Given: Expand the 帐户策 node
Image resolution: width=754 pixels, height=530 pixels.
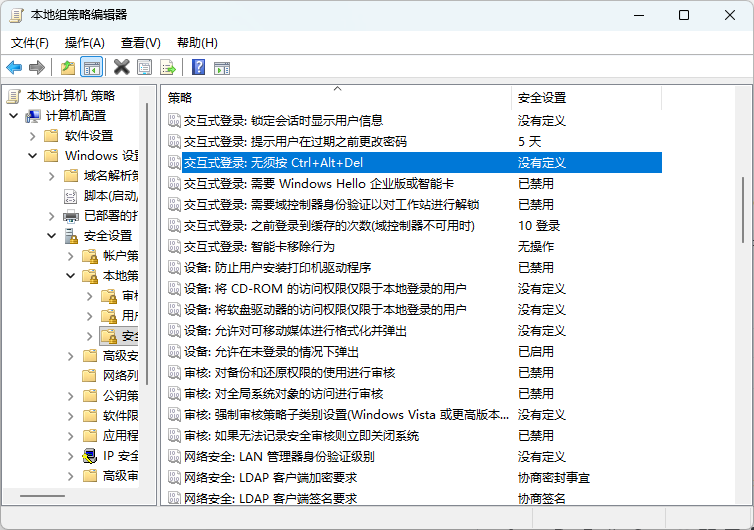Looking at the screenshot, I should 70,256.
